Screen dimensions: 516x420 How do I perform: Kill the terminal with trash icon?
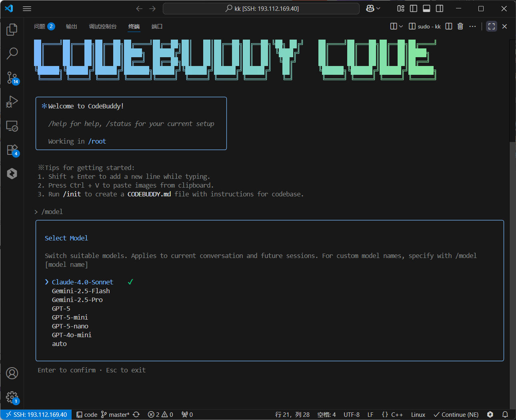(x=460, y=26)
